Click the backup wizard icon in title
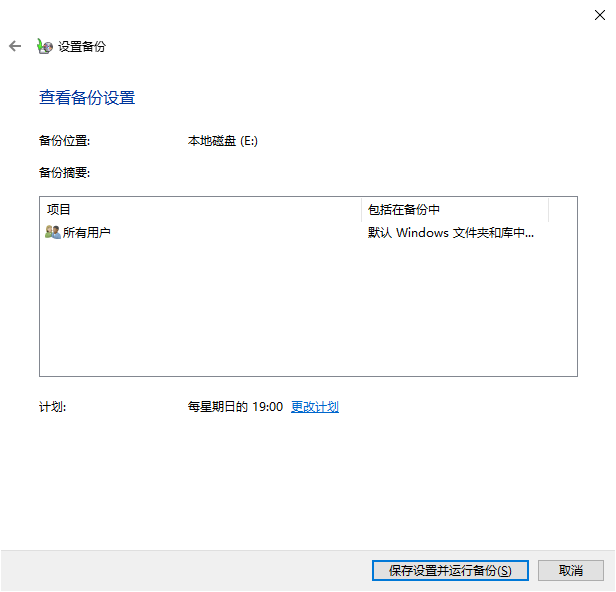616x592 pixels. [x=45, y=46]
